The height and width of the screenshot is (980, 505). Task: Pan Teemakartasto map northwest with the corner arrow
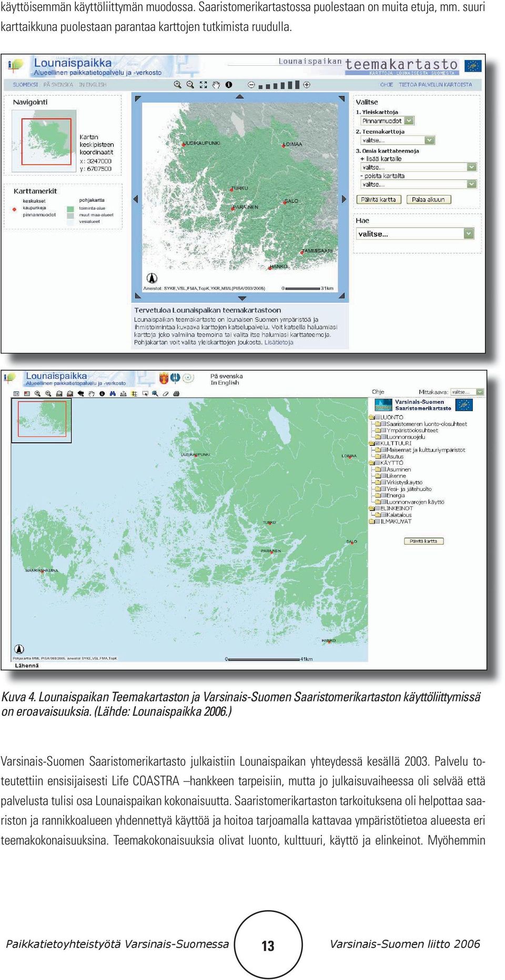138,98
